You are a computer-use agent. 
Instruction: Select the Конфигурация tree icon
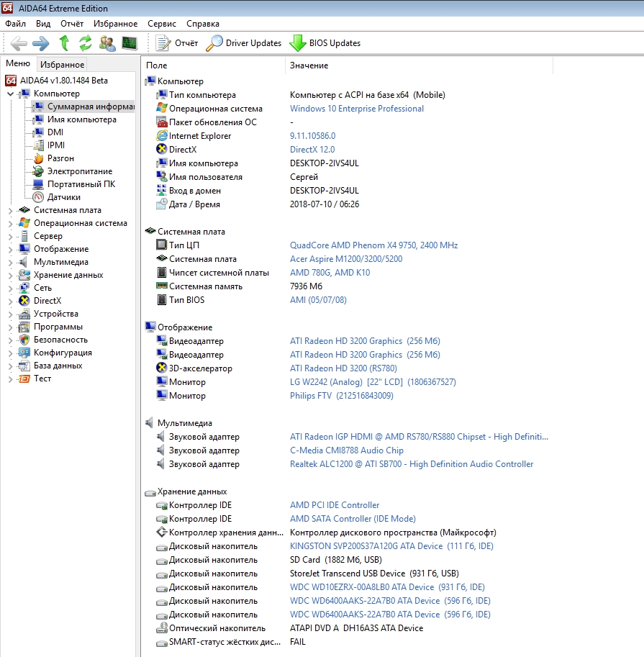(x=24, y=353)
